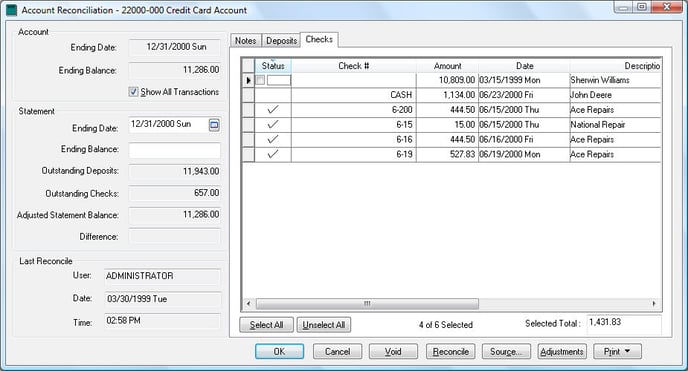Click the Difference field
This screenshot has width=688, height=371.
[175, 236]
